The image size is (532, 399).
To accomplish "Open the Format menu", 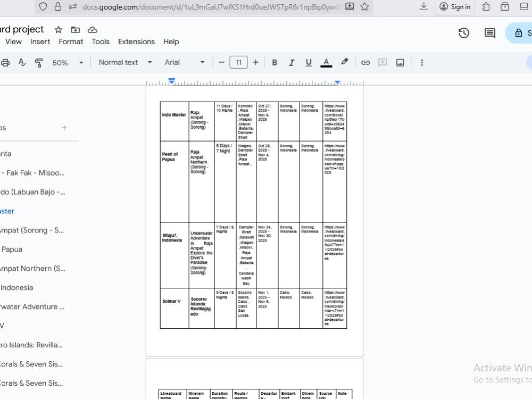I will (x=71, y=41).
